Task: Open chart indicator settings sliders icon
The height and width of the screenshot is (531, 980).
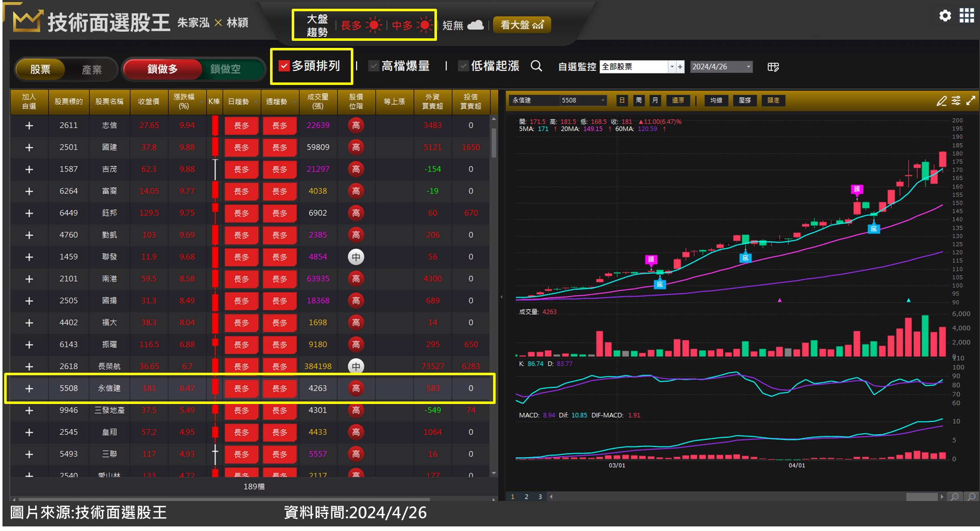Action: point(956,101)
